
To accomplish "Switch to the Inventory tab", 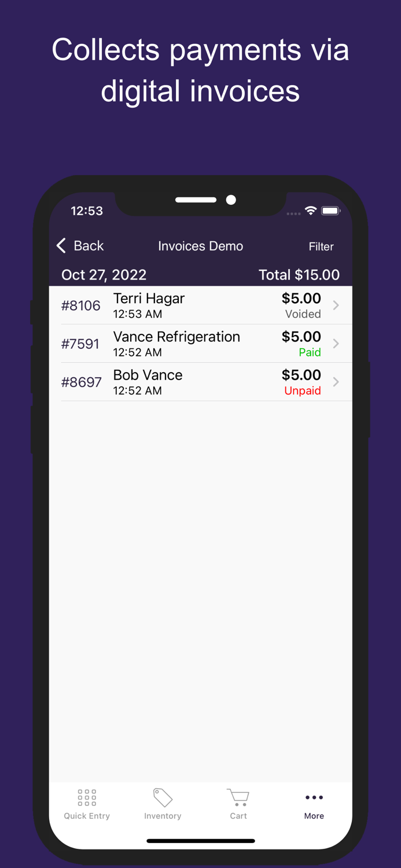I will click(163, 804).
